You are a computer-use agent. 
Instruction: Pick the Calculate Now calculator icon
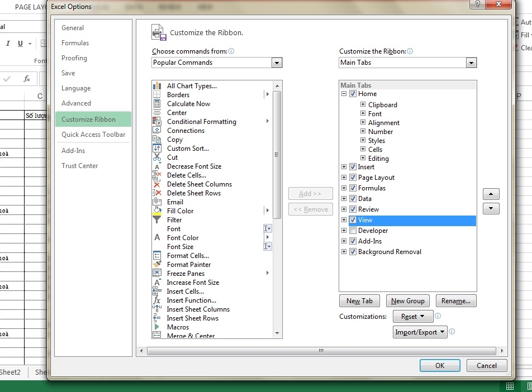156,104
